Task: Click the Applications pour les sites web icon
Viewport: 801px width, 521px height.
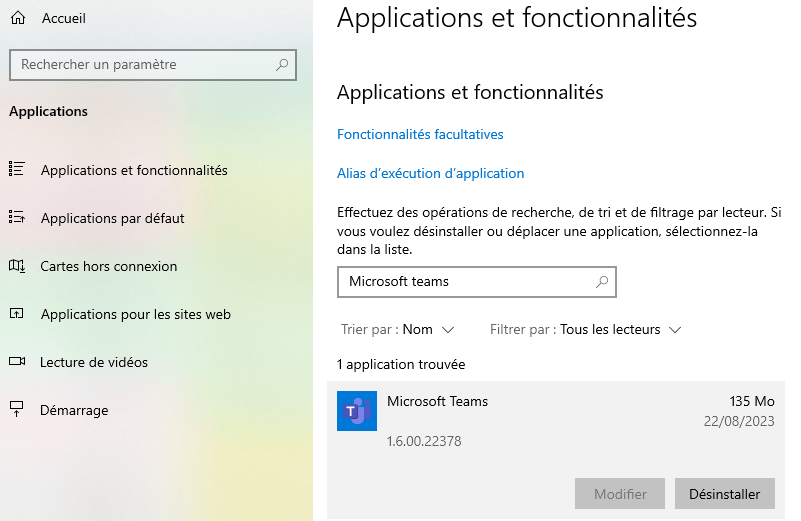Action: pos(16,314)
